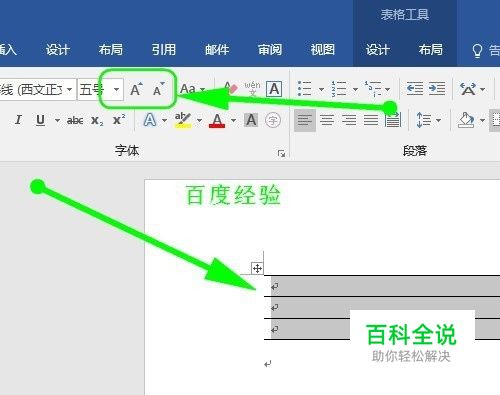Click the line and paragraph spacing icon
The image size is (500, 395).
(424, 120)
